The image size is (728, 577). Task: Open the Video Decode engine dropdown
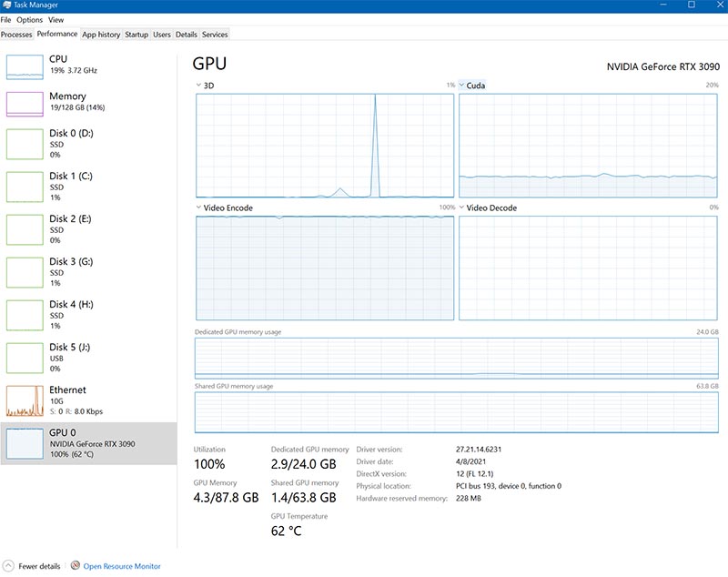488,208
